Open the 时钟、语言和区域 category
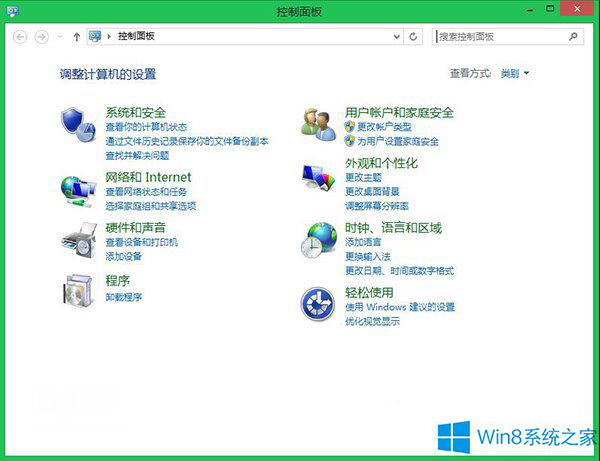Image resolution: width=600 pixels, height=461 pixels. pos(393,228)
